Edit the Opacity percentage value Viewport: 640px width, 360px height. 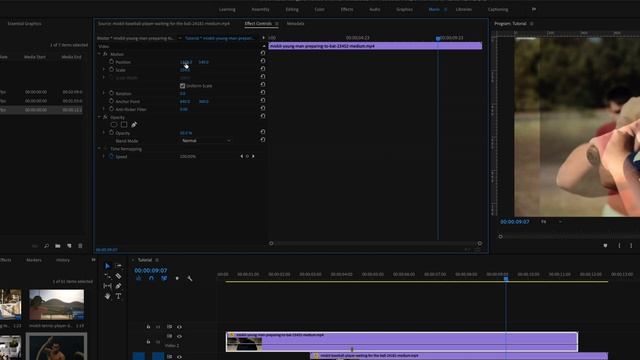(186, 133)
